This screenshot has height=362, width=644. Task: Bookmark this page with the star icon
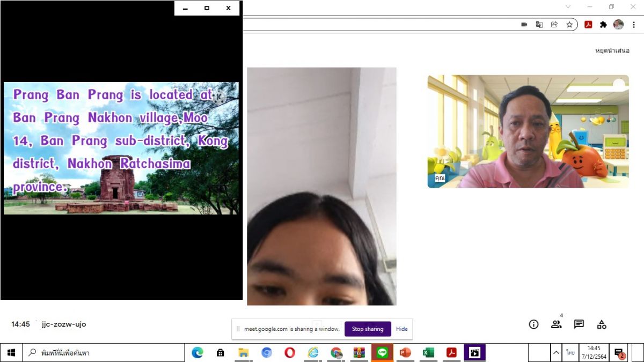(x=569, y=25)
